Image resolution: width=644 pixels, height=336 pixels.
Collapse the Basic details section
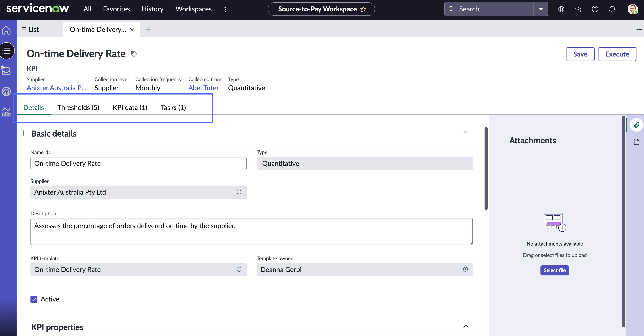click(466, 133)
